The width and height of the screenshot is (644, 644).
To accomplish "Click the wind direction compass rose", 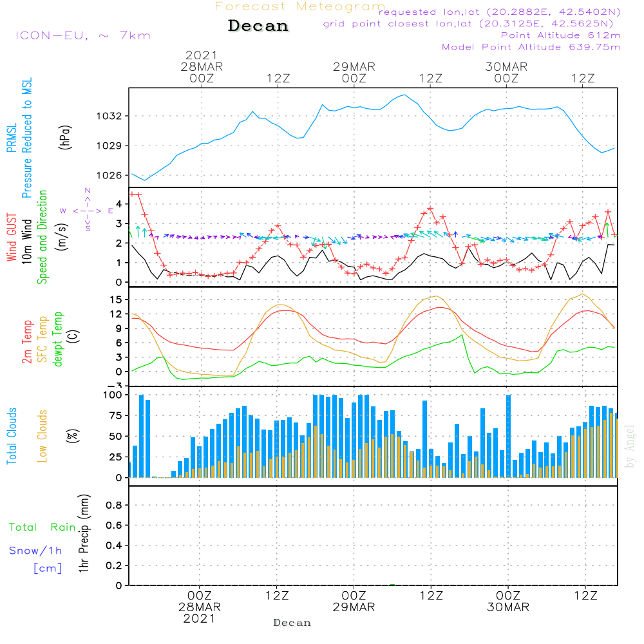I will click(87, 210).
